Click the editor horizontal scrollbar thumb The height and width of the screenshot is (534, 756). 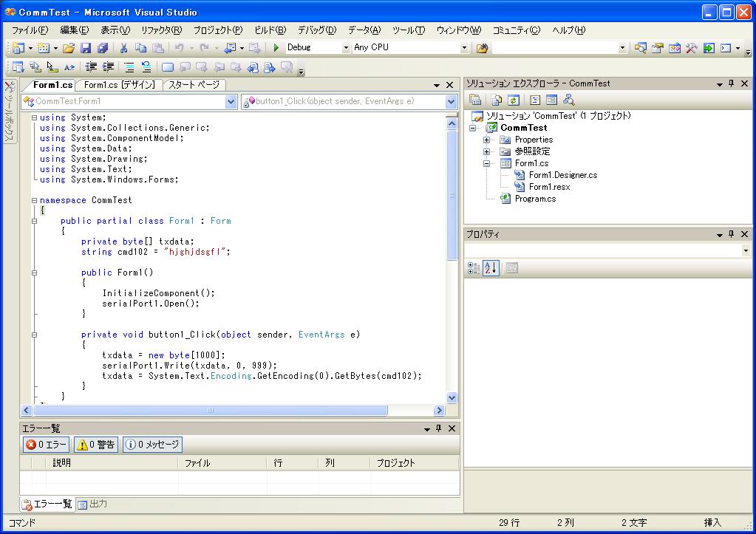pyautogui.click(x=210, y=410)
